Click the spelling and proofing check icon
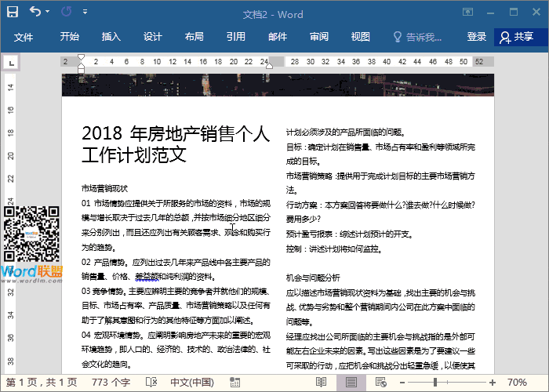 point(151,382)
